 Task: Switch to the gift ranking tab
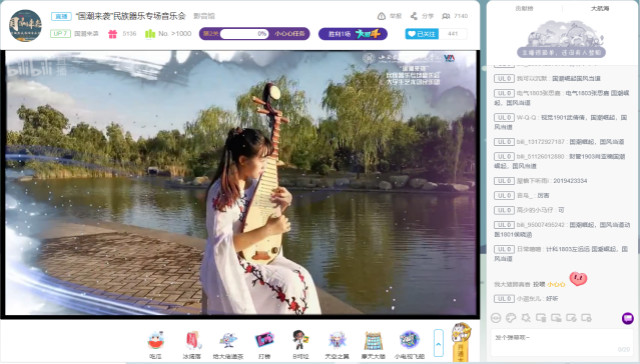pos(524,8)
